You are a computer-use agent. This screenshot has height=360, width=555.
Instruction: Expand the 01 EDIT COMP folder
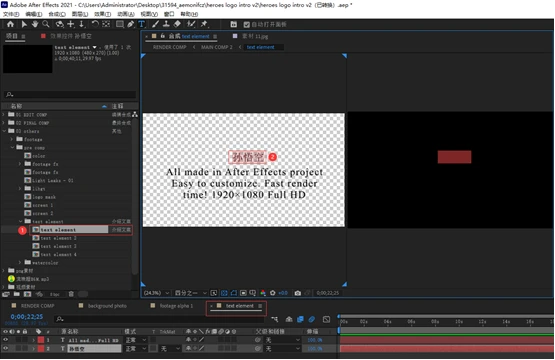[x=4, y=115]
